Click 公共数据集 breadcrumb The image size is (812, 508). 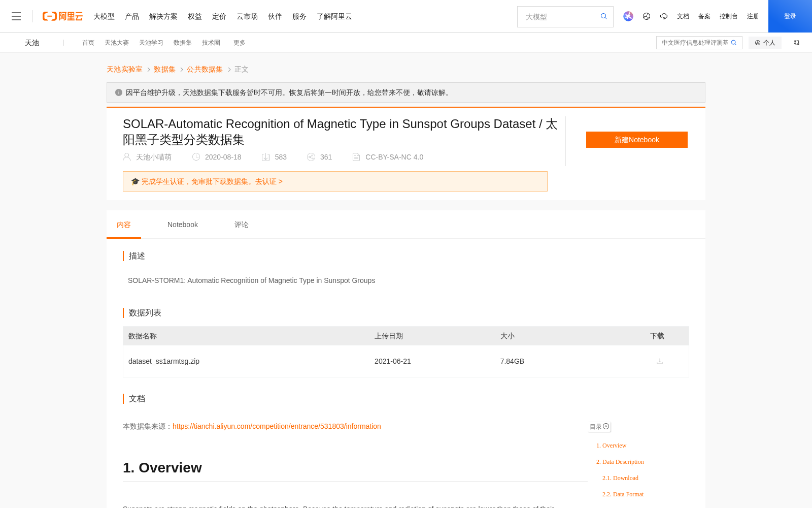coord(205,69)
